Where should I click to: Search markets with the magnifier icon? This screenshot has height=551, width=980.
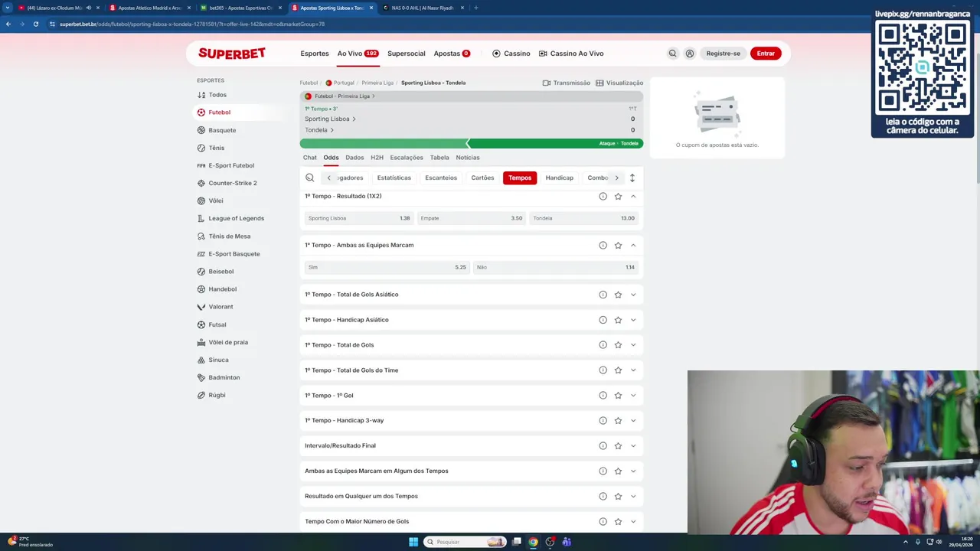[x=310, y=178]
